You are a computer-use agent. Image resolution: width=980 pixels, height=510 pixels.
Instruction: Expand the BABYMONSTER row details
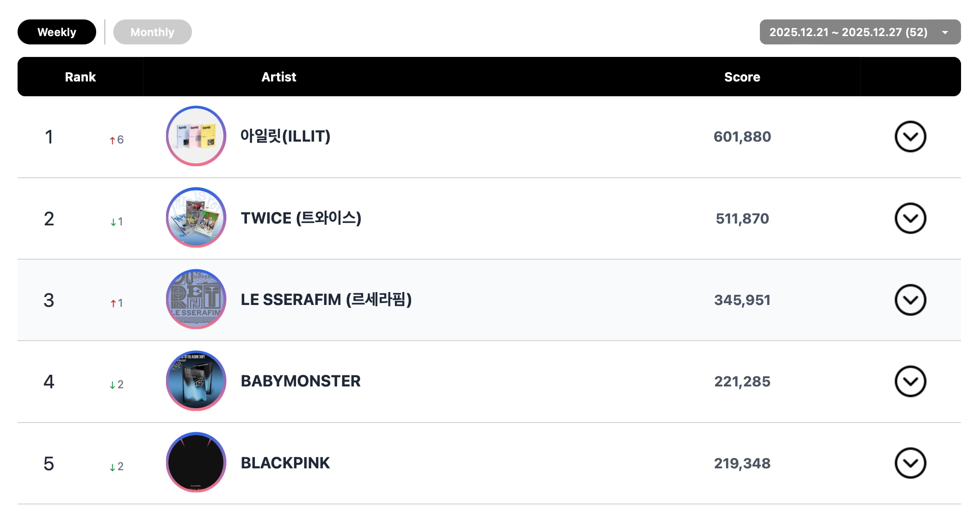pos(910,381)
